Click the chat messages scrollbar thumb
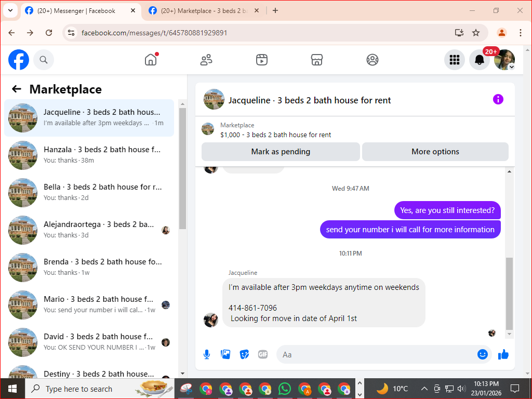The width and height of the screenshot is (532, 399). pyautogui.click(x=509, y=294)
